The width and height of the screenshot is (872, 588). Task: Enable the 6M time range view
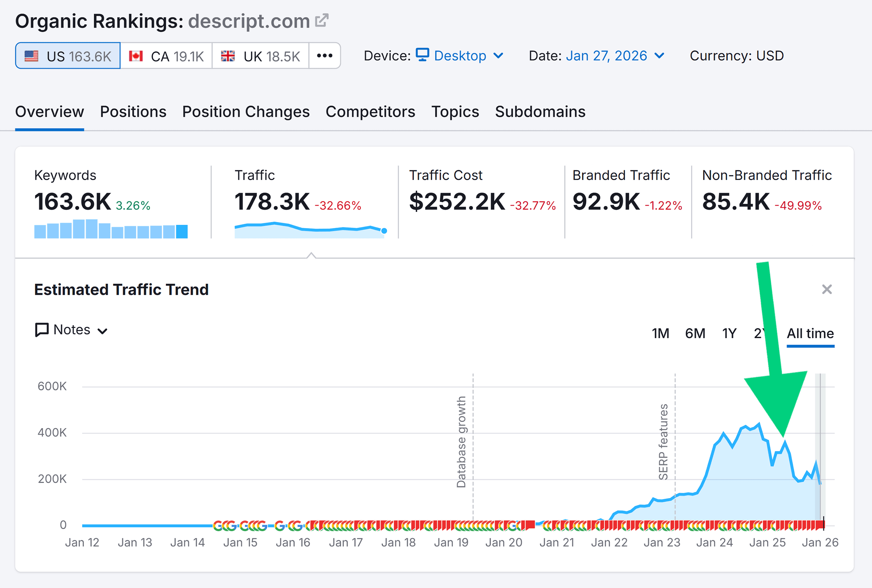click(695, 333)
